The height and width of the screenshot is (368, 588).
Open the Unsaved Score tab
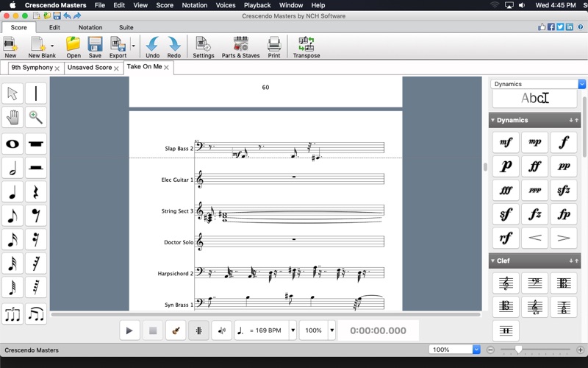[90, 68]
